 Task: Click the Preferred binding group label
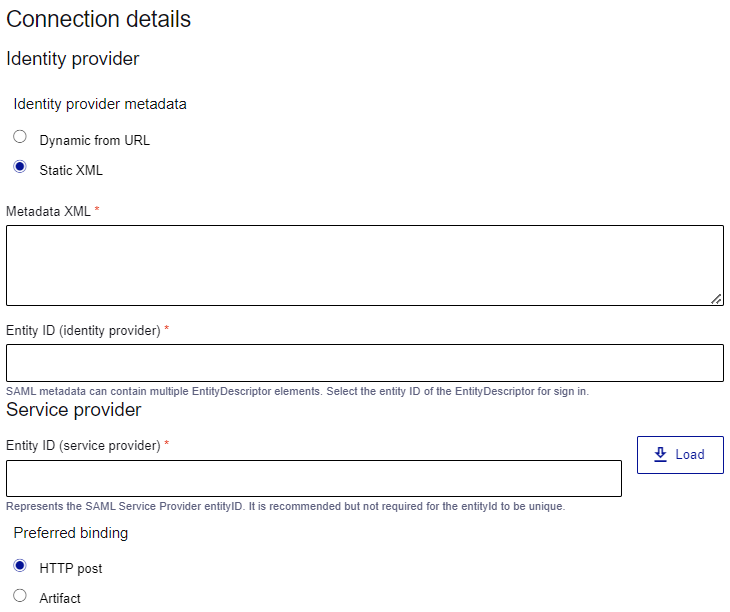pyautogui.click(x=70, y=533)
